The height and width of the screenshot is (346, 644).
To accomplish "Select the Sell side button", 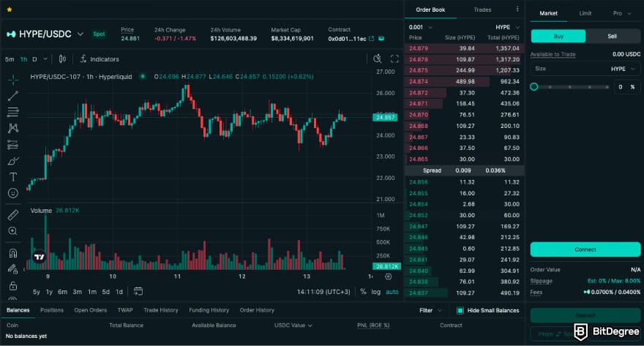I will click(613, 36).
